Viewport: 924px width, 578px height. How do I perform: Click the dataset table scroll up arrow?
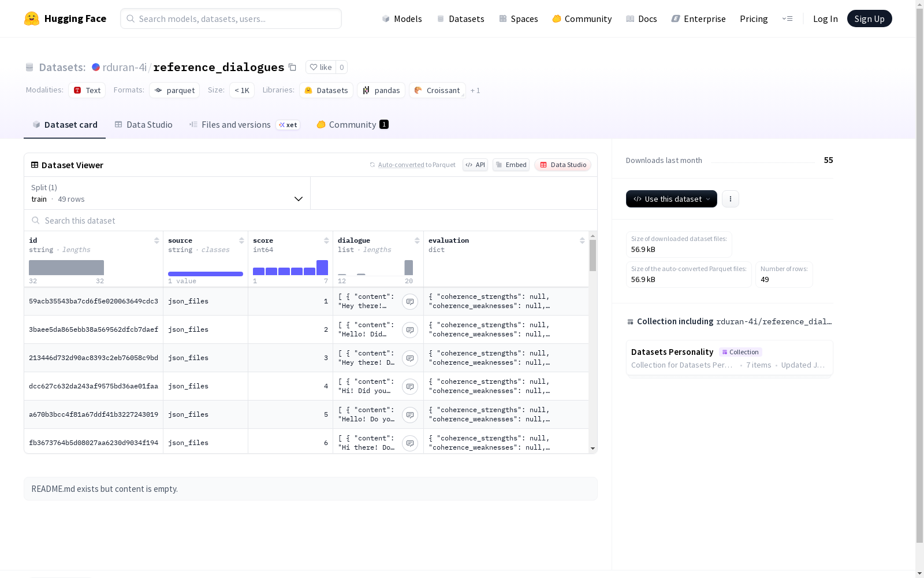(x=593, y=236)
